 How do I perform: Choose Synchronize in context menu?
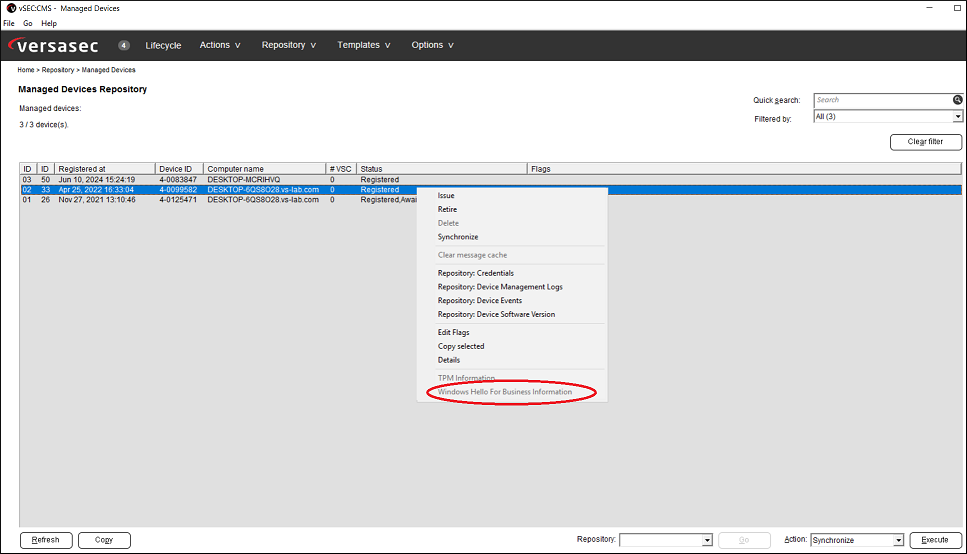point(458,237)
